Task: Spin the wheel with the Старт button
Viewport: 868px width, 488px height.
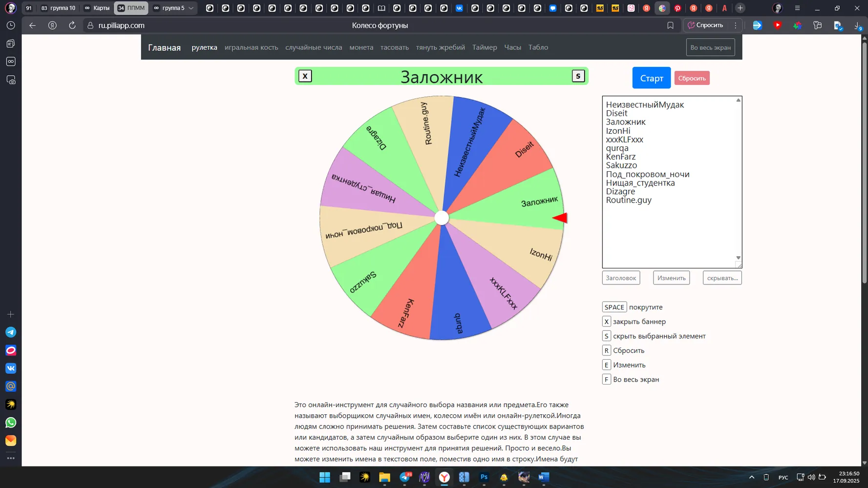Action: coord(651,78)
